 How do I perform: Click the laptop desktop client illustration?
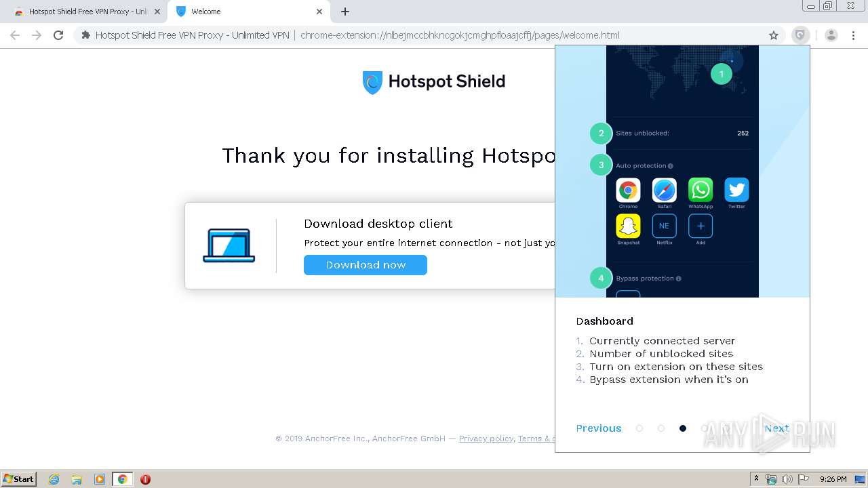[229, 245]
